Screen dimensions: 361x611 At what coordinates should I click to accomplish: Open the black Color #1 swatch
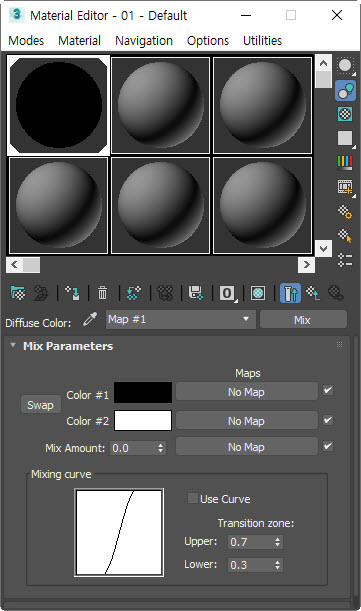(143, 392)
